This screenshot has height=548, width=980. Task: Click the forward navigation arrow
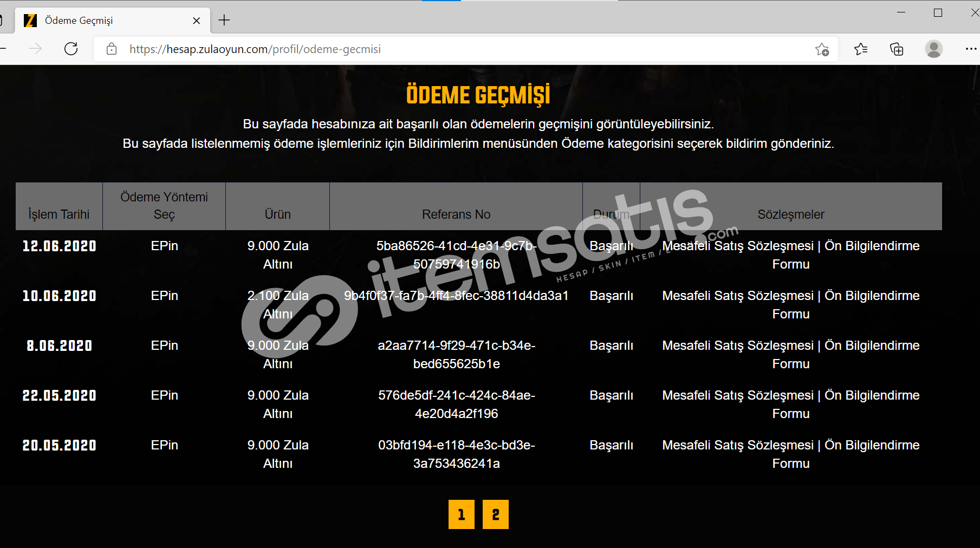(35, 49)
